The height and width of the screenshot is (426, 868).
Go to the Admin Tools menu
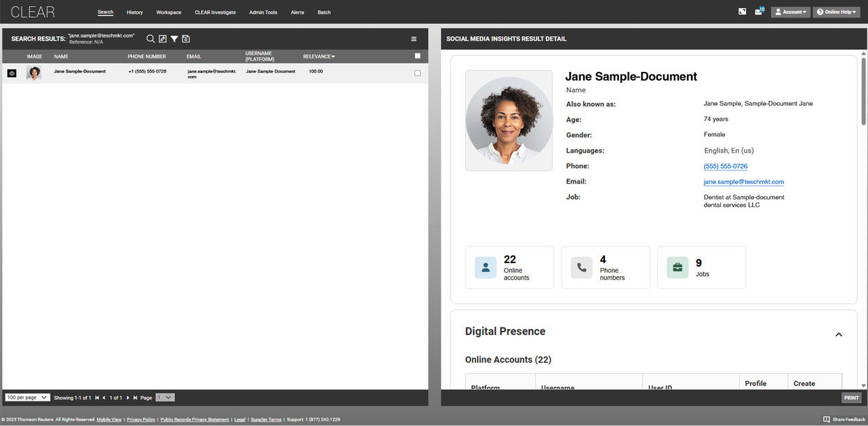(263, 12)
